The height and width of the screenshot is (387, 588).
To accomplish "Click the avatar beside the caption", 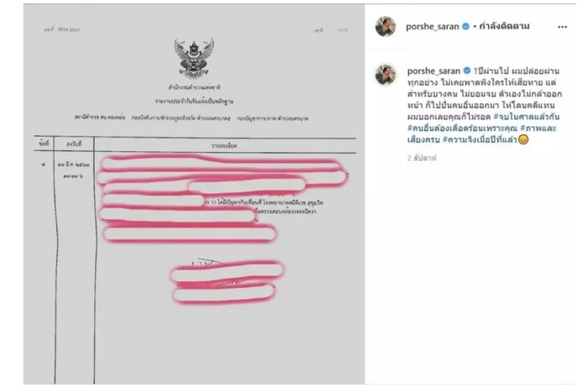I will pyautogui.click(x=386, y=74).
